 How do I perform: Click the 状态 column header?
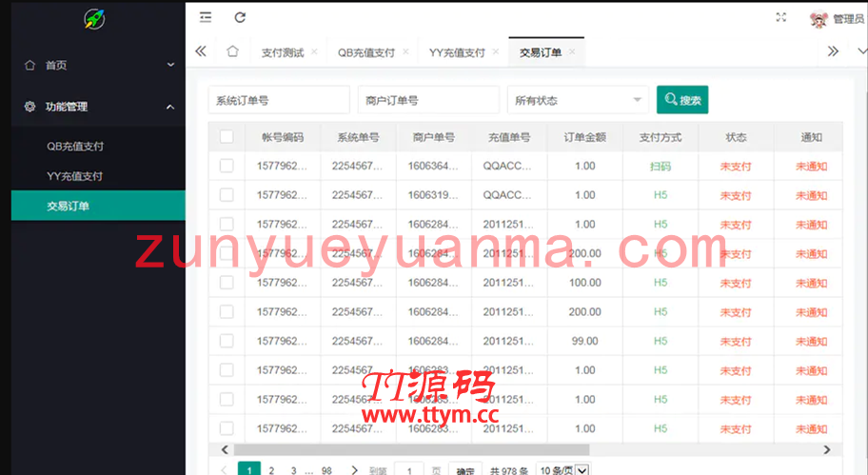[x=736, y=137]
